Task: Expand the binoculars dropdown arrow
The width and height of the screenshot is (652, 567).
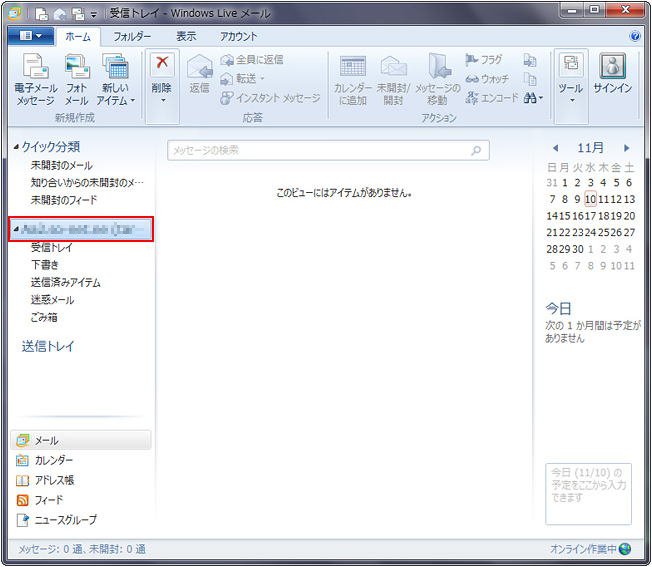Action: click(541, 99)
